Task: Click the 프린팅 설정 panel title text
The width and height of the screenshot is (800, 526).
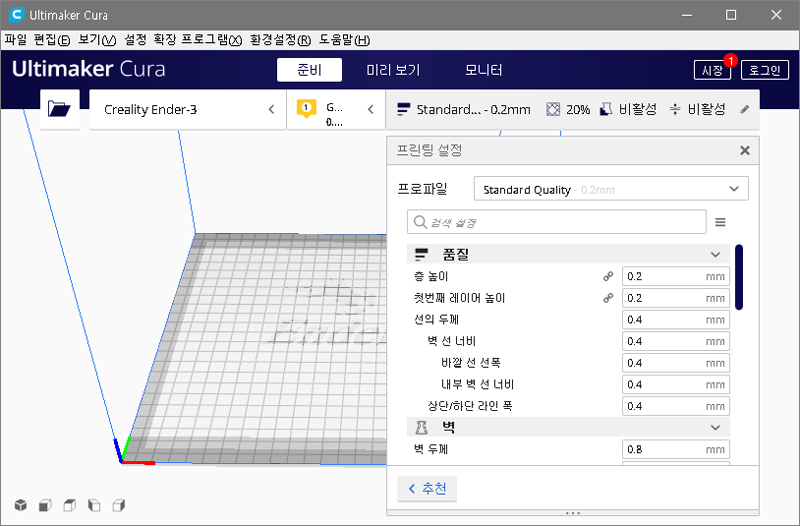Action: point(430,151)
